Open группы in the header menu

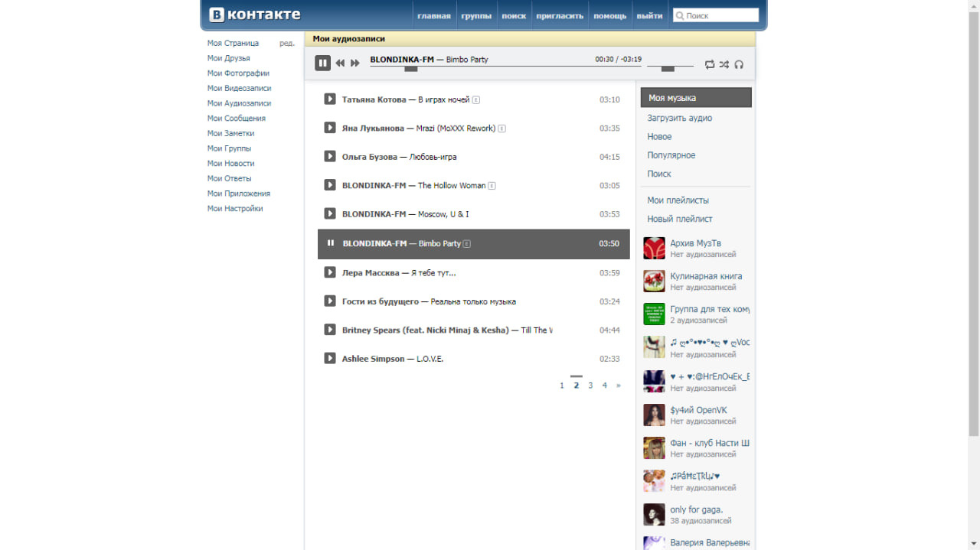[x=476, y=15]
